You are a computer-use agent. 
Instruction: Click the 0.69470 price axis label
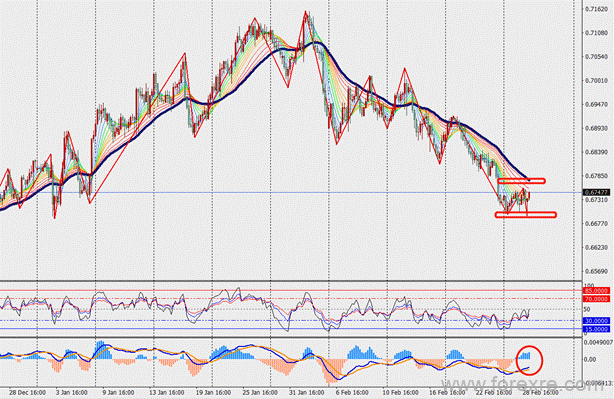pos(596,105)
